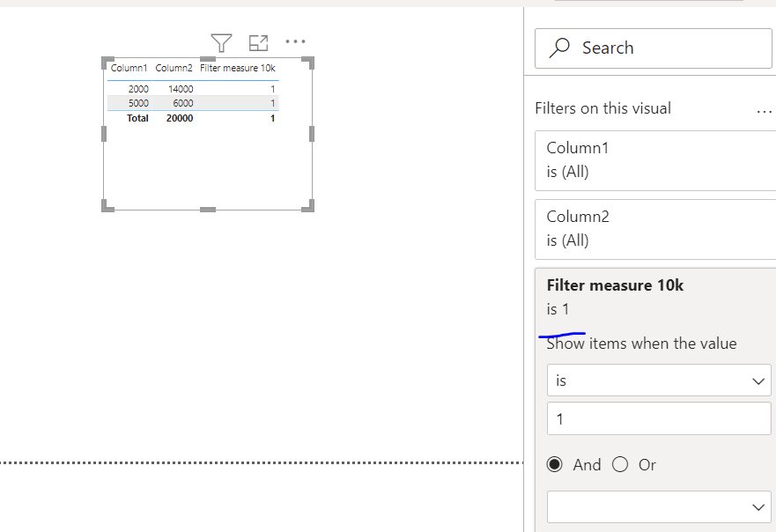Open the 'is' condition dropdown
Image resolution: width=776 pixels, height=532 pixels.
pyautogui.click(x=659, y=381)
